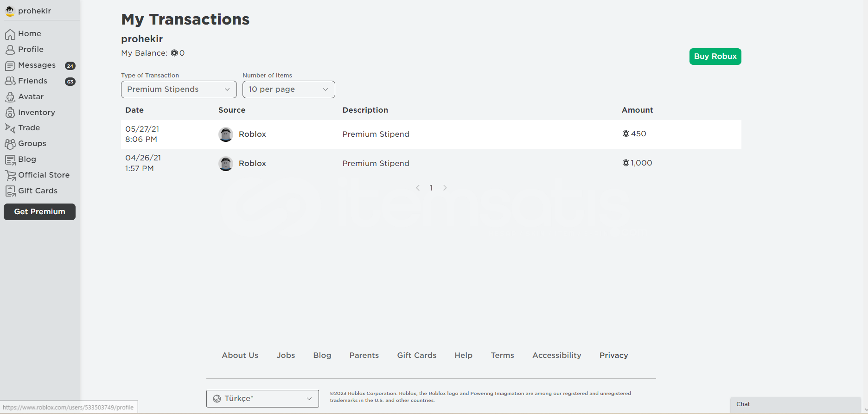This screenshot has width=868, height=414.
Task: Click the Messages icon in sidebar
Action: tap(10, 65)
